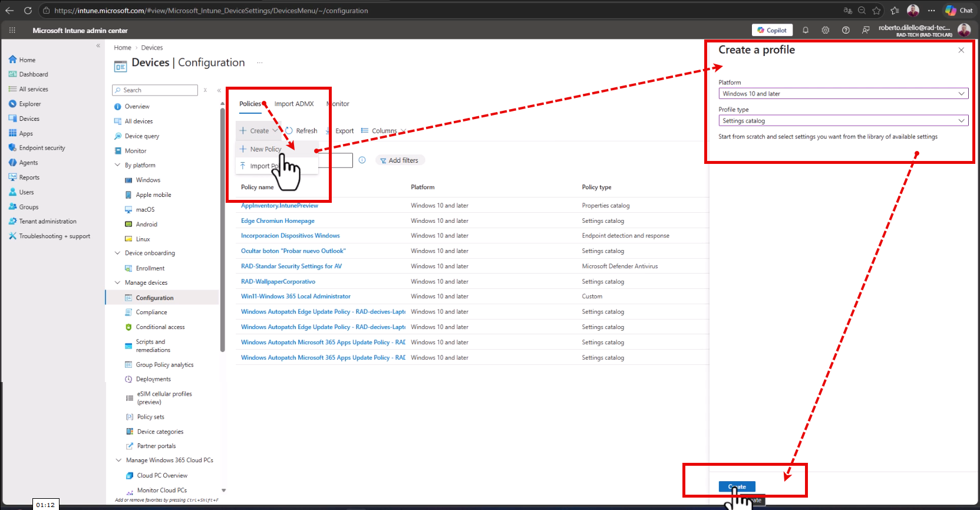Collapse the Devices submenu panel
Viewport: 980px width, 510px height.
(219, 90)
